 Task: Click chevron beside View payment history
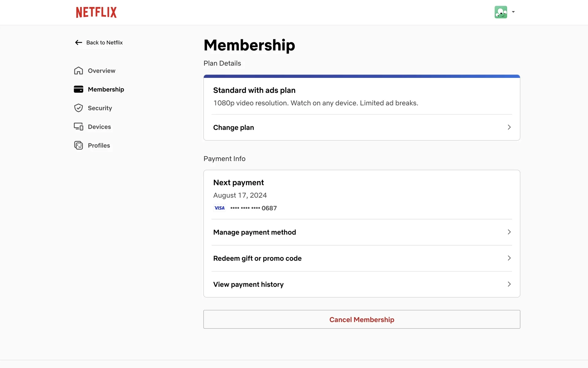point(509,284)
